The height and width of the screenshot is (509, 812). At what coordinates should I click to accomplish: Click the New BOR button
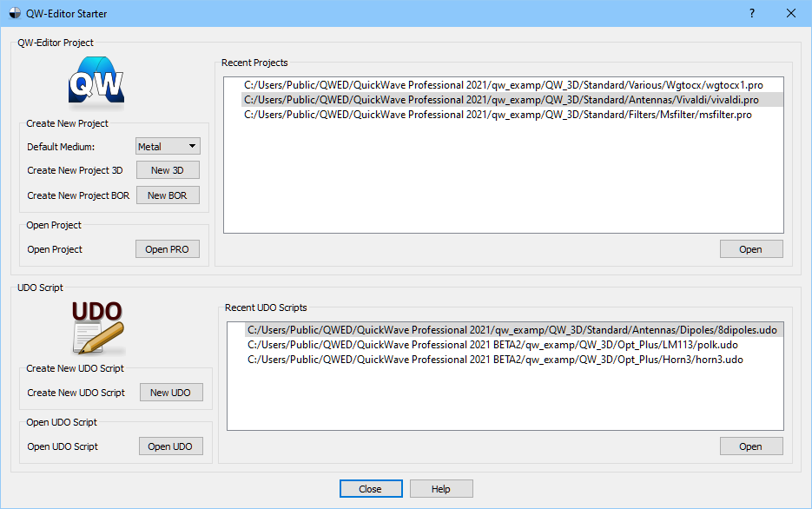tap(168, 195)
